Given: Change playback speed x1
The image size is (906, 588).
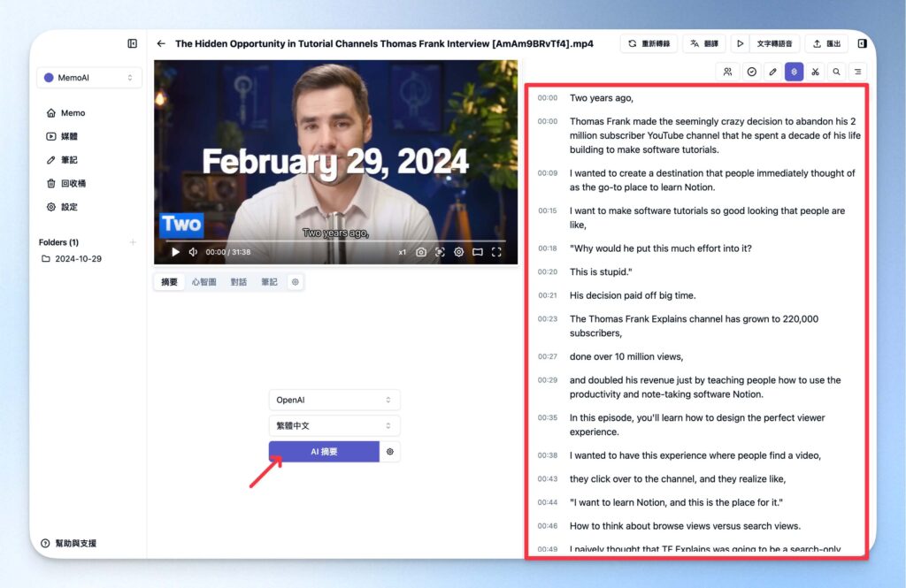Looking at the screenshot, I should click(x=403, y=252).
